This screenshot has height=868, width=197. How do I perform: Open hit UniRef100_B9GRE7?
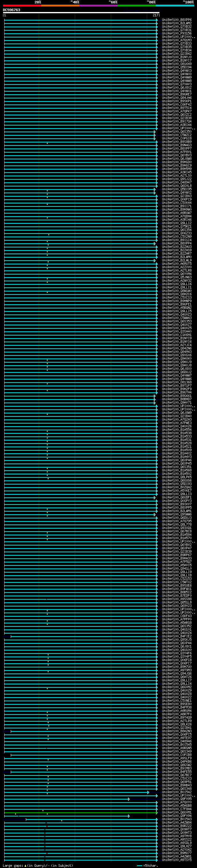click(x=176, y=94)
